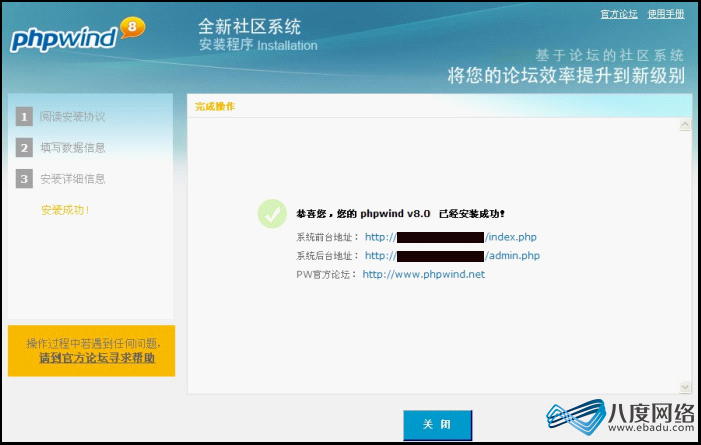The image size is (701, 445).
Task: Click the scrollbar down arrow
Action: pyautogui.click(x=684, y=387)
